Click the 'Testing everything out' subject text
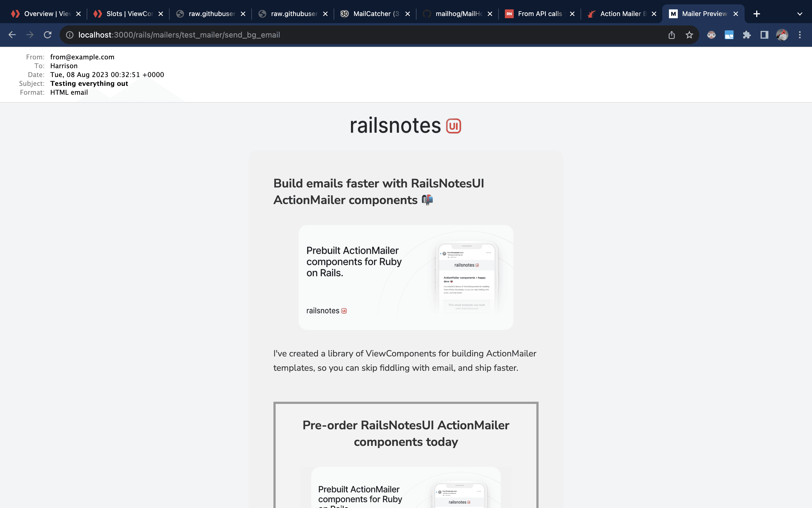This screenshot has width=812, height=508. (89, 83)
